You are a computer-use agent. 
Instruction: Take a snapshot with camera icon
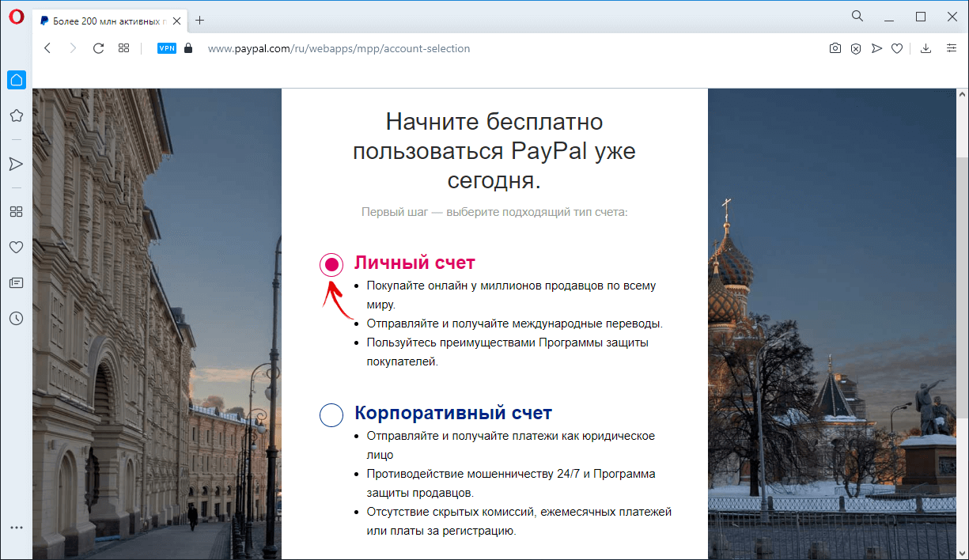point(835,48)
